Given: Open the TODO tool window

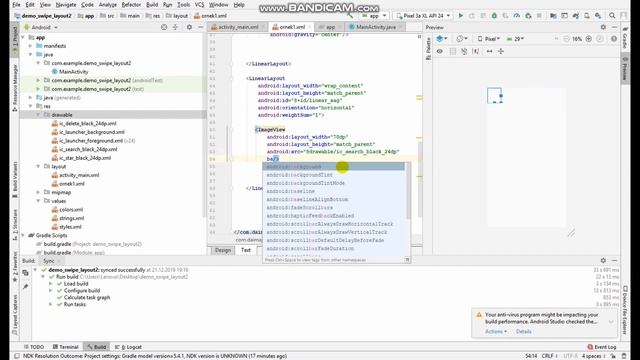Looking at the screenshot, I should pos(33,347).
